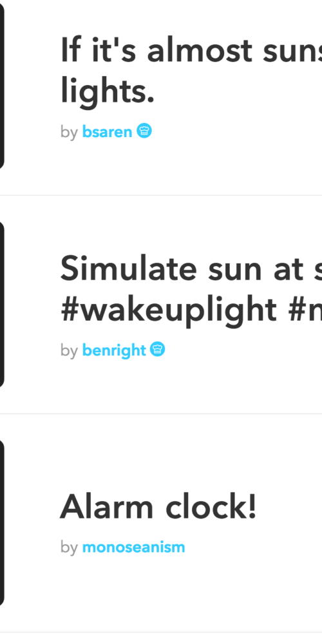The height and width of the screenshot is (644, 322).
Task: Click the dark thumbnail beside the bsaren recipe
Action: point(2,86)
